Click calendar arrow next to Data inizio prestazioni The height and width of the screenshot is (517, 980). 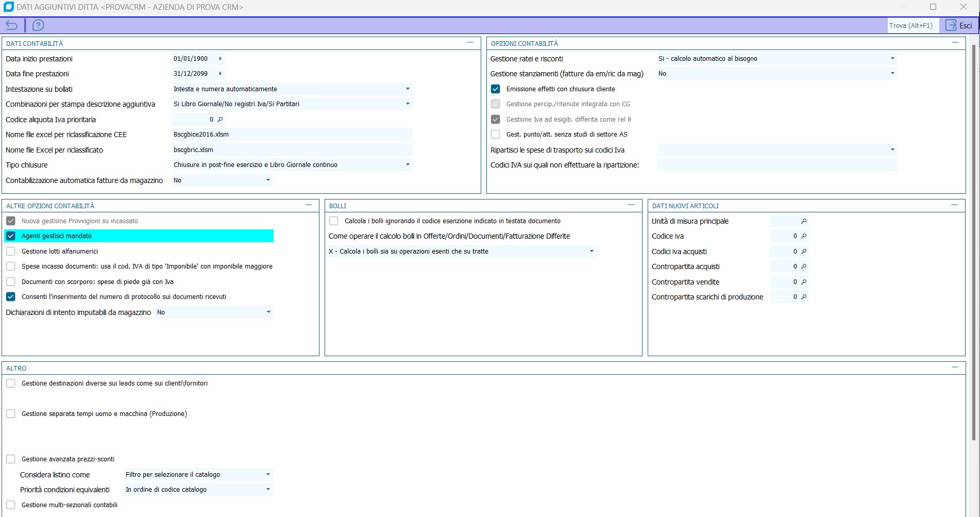click(220, 59)
